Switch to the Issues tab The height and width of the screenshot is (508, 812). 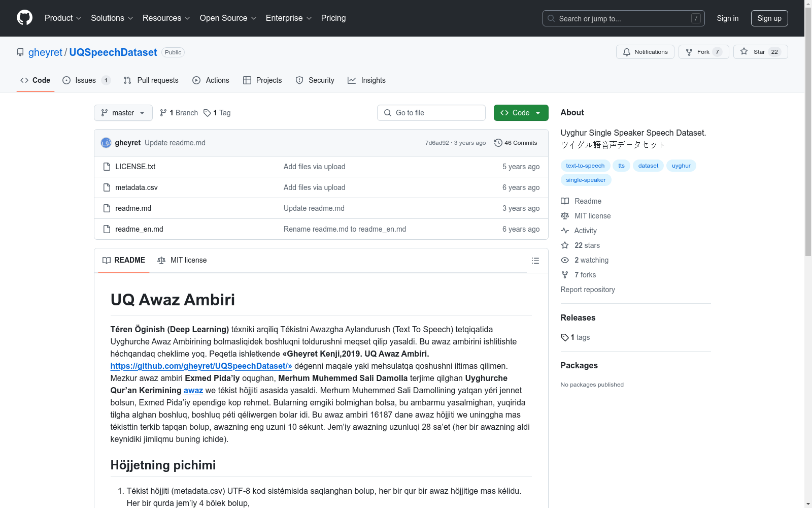pos(86,80)
